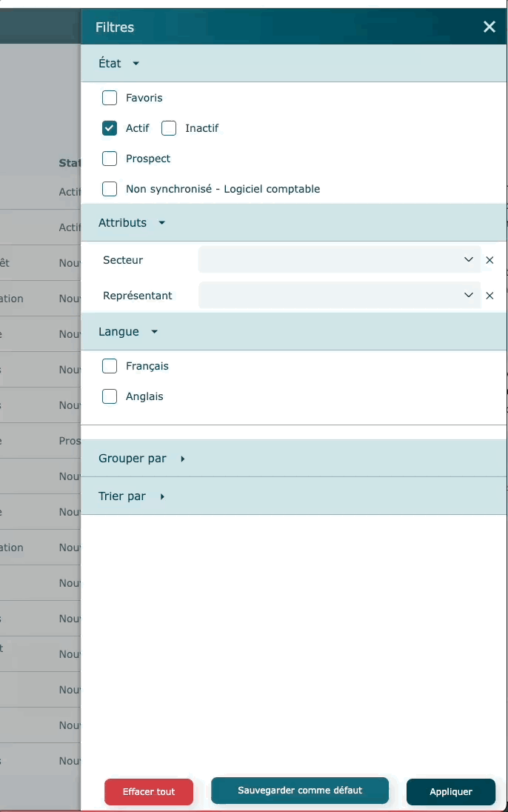Click the Effacer tout button
This screenshot has width=508, height=812.
[x=149, y=792]
